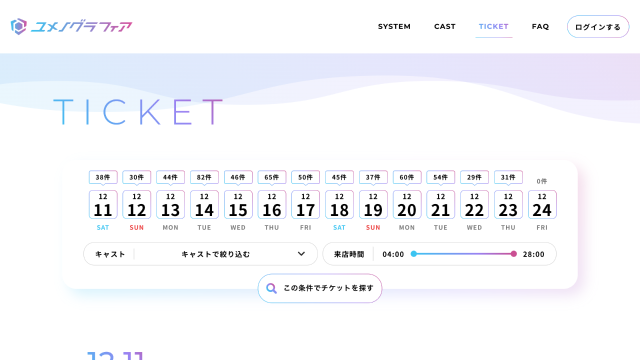Select date 12/24 Friday

coord(542,204)
